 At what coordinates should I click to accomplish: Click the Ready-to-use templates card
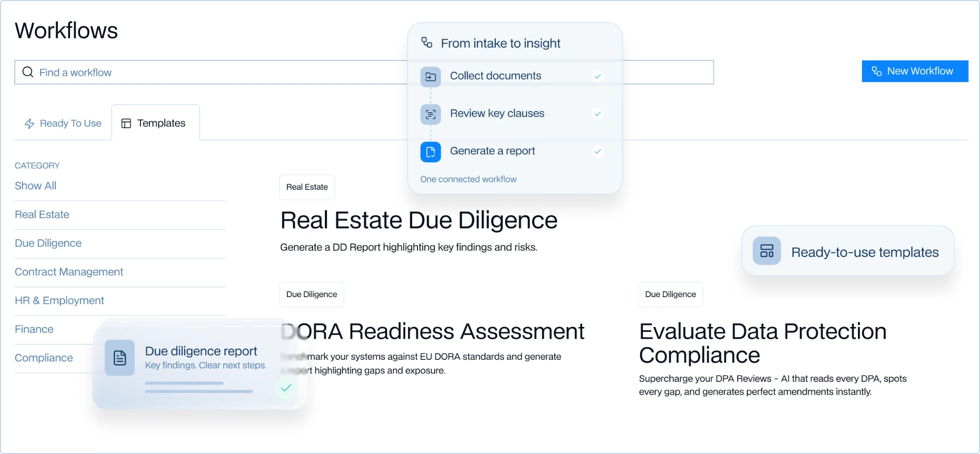click(848, 251)
